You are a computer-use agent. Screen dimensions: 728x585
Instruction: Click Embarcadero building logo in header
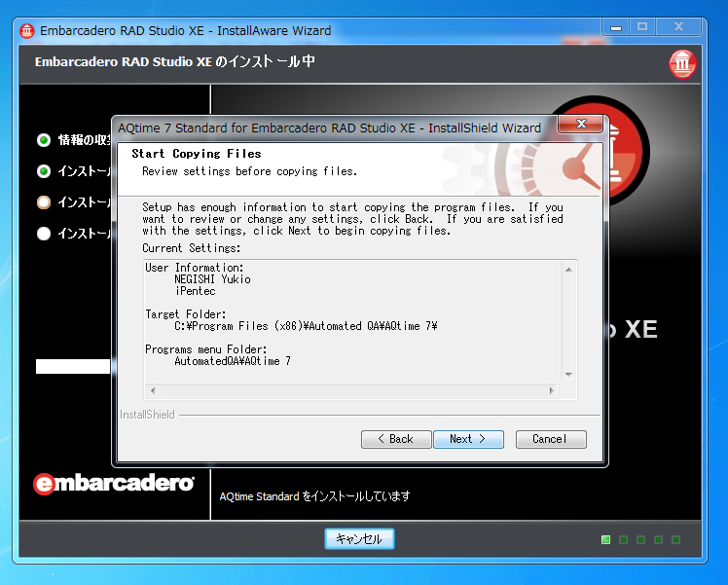(x=682, y=63)
